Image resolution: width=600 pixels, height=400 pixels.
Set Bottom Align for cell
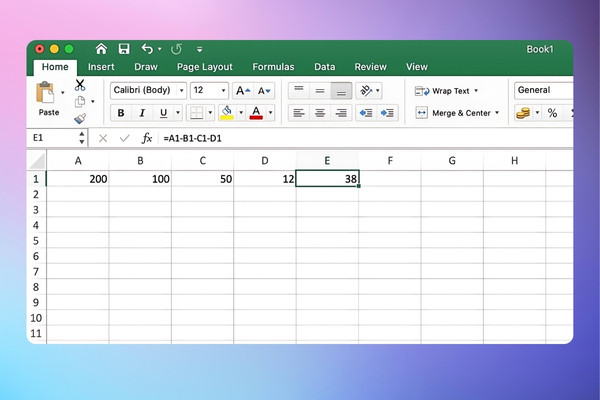click(x=341, y=91)
